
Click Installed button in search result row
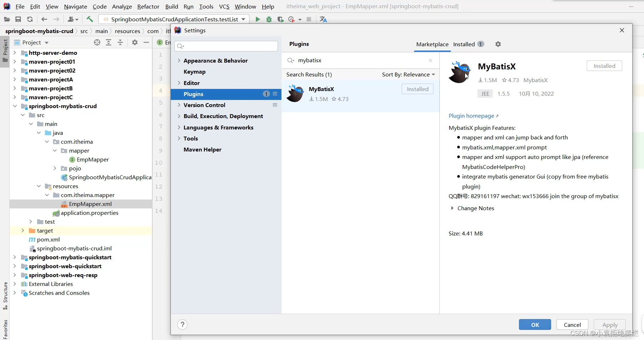(x=418, y=89)
